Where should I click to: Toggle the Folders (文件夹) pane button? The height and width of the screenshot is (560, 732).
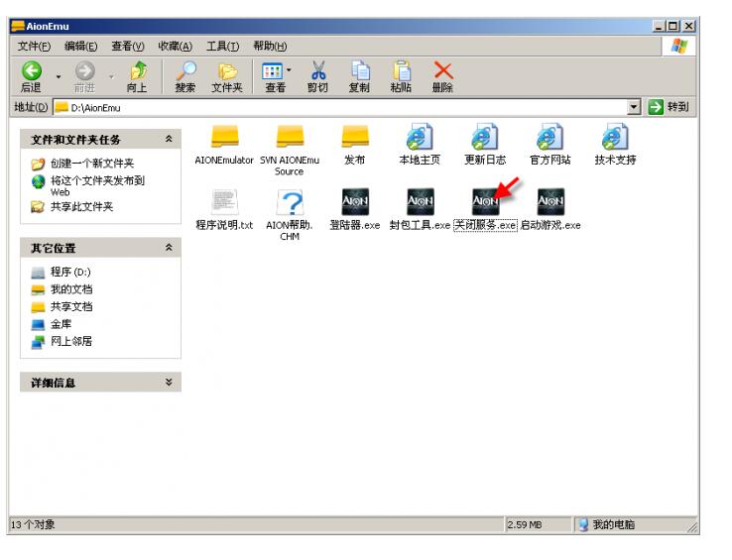pos(227,77)
